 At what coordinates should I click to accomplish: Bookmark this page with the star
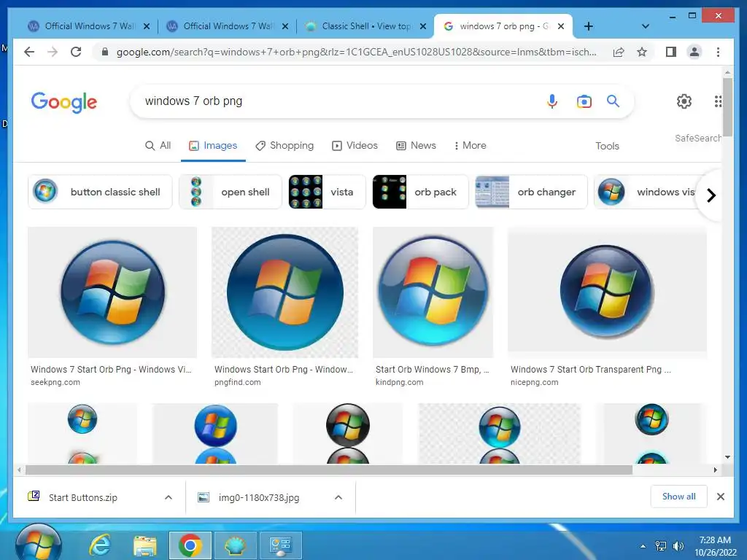642,52
